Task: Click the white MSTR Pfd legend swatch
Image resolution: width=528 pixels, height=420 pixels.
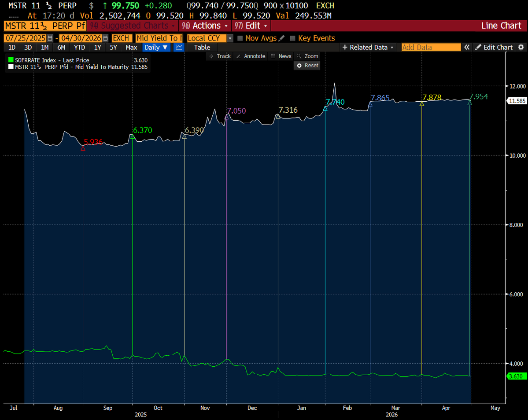Action: [11, 66]
